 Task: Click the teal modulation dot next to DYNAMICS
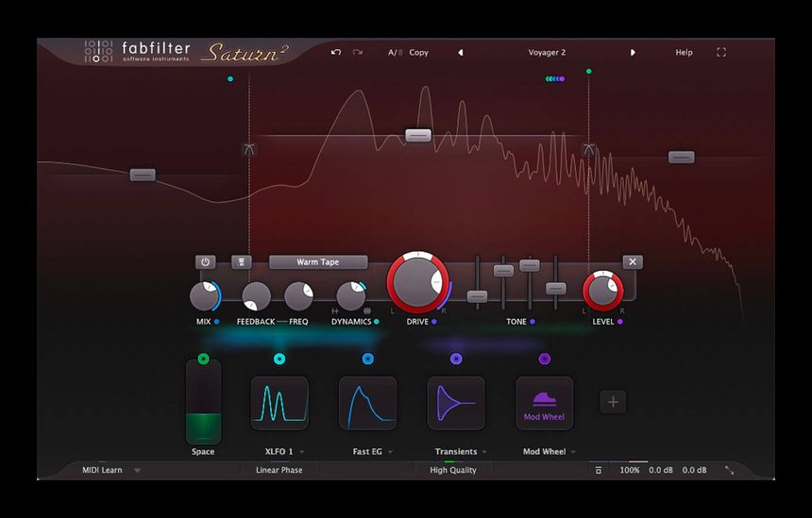tap(377, 322)
